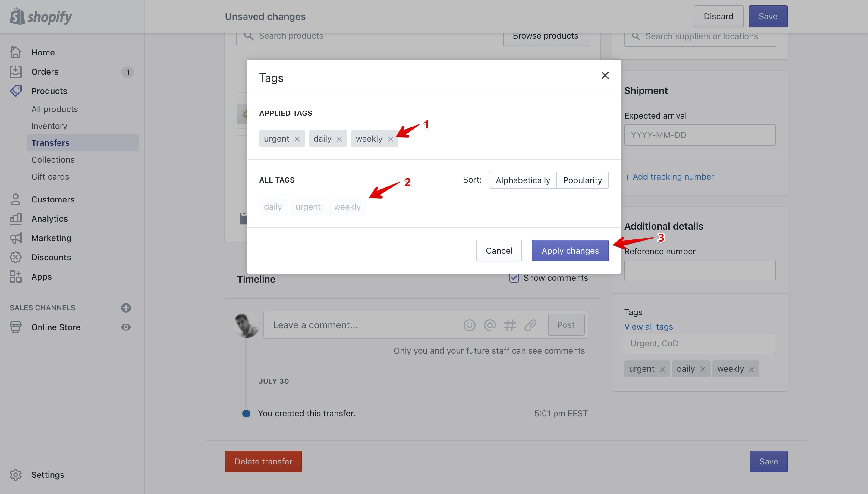The width and height of the screenshot is (868, 494).
Task: Click the side panel tags input field
Action: click(x=700, y=343)
